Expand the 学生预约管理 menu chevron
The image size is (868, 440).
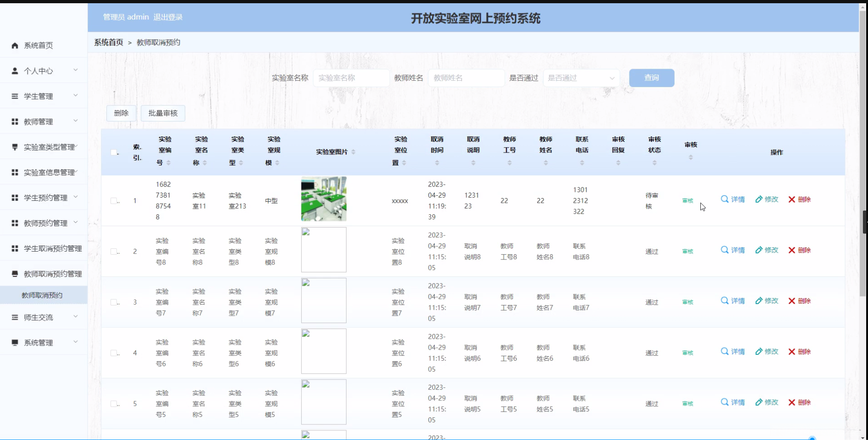(76, 197)
